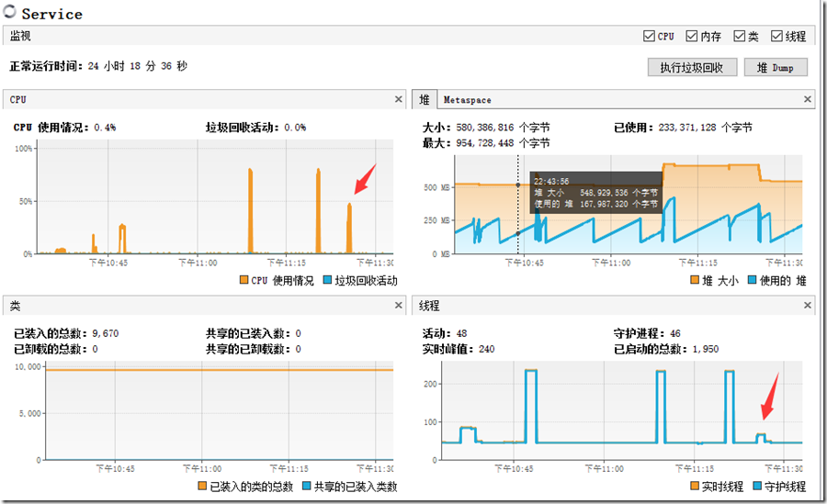Click the 监视 header label

pos(20,36)
